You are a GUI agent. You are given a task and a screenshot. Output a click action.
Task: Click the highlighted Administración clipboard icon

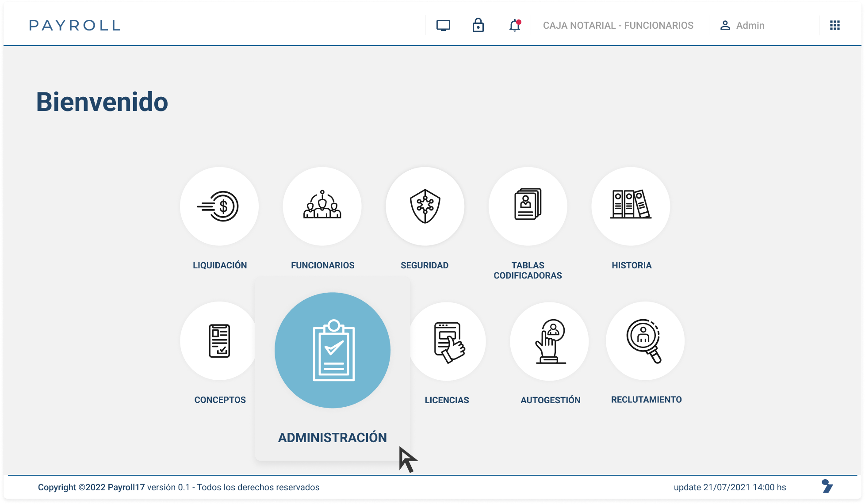point(333,350)
